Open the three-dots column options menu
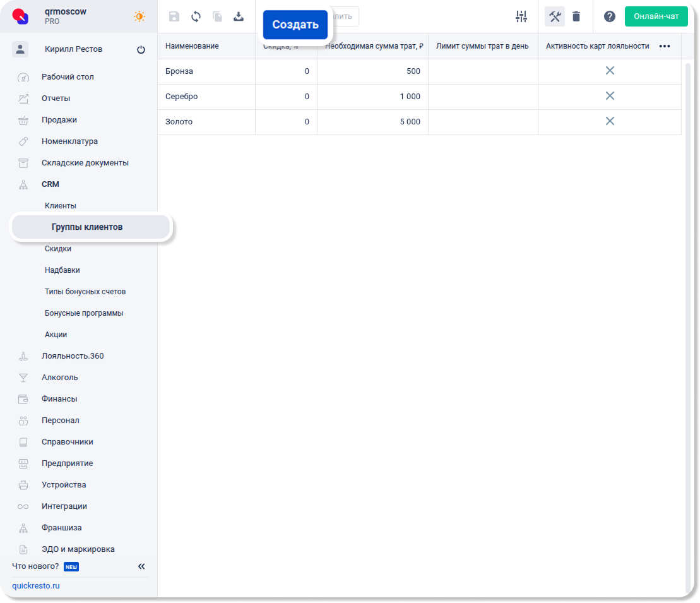 pos(665,46)
